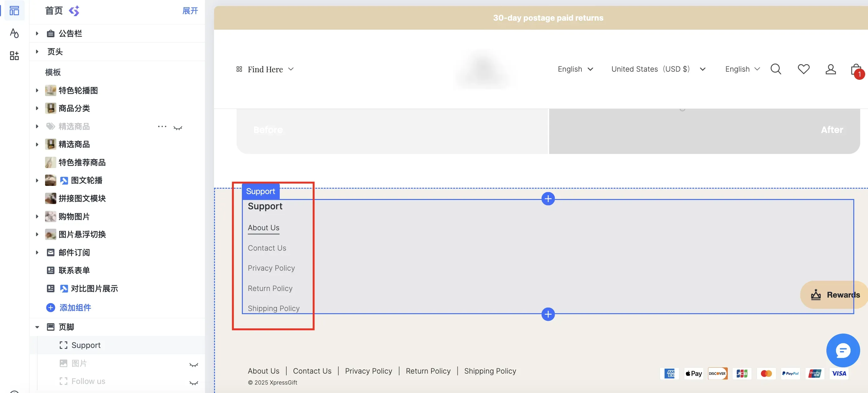Screen dimensions: 868x393
Task: Click the search magnifier icon in header
Action: click(x=776, y=69)
